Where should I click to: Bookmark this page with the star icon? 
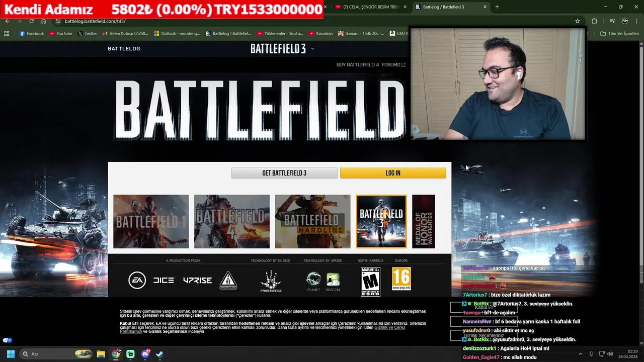(x=578, y=21)
